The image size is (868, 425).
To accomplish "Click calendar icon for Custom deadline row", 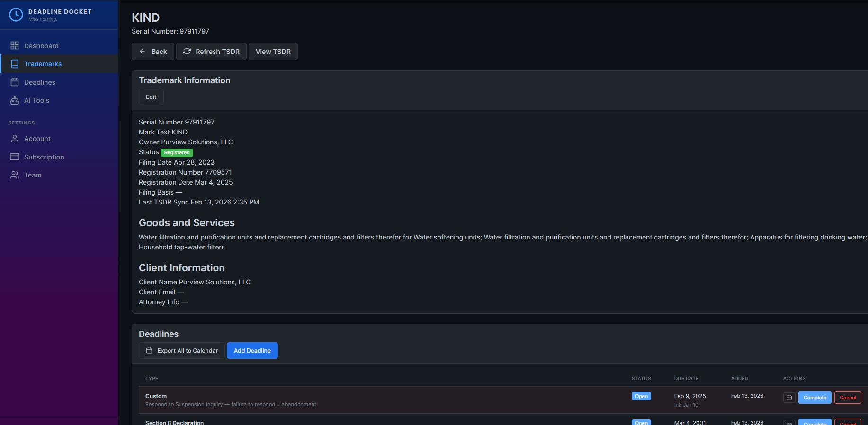I will click(x=789, y=398).
